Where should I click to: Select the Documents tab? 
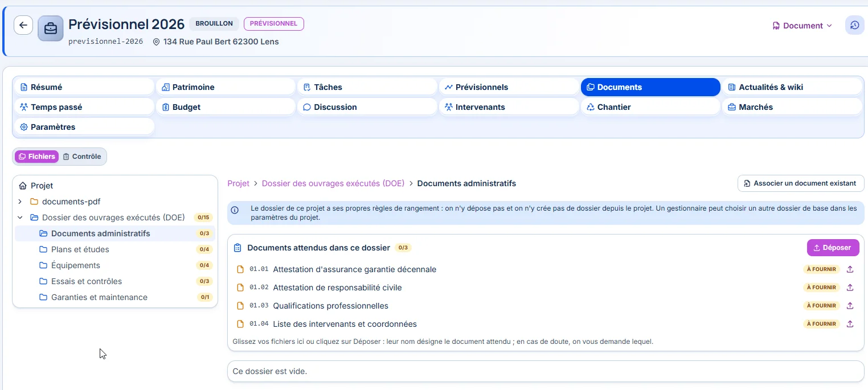pyautogui.click(x=650, y=87)
